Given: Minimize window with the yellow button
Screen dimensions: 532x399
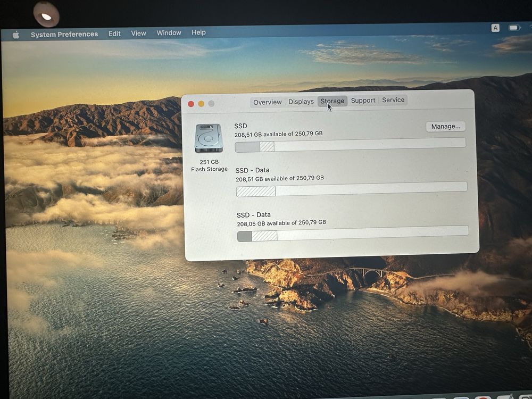Looking at the screenshot, I should click(x=201, y=104).
